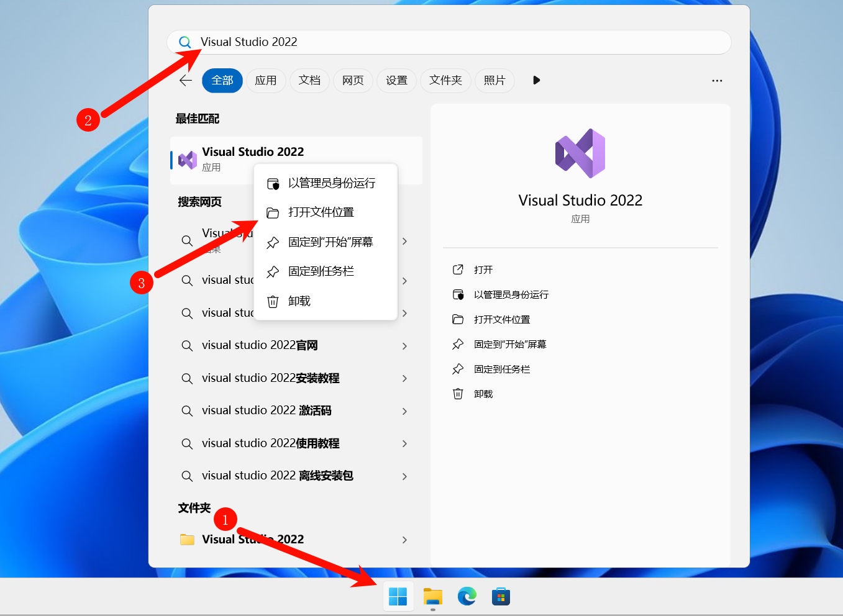
Task: Expand the visual studio 2022安装教程 suggestion chevron
Action: click(x=404, y=378)
